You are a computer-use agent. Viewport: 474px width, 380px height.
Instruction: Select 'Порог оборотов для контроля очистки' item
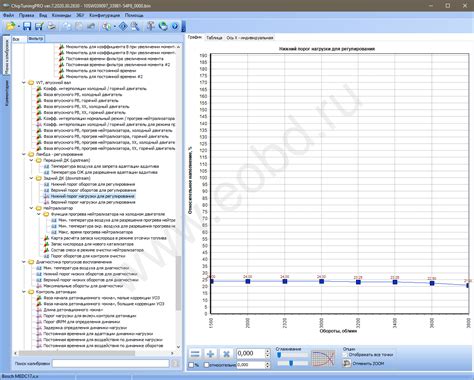(x=88, y=256)
